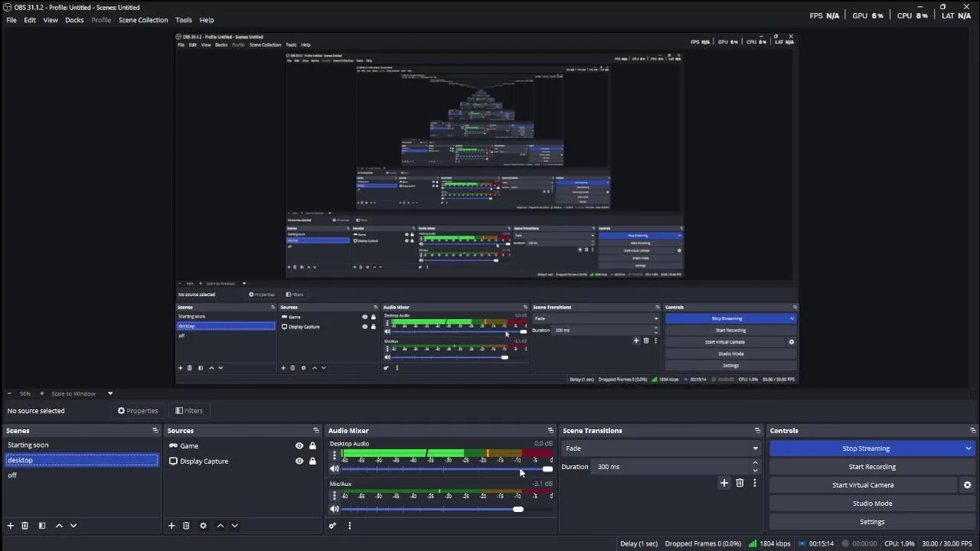Decrease transition duration with down arrow

(x=756, y=471)
